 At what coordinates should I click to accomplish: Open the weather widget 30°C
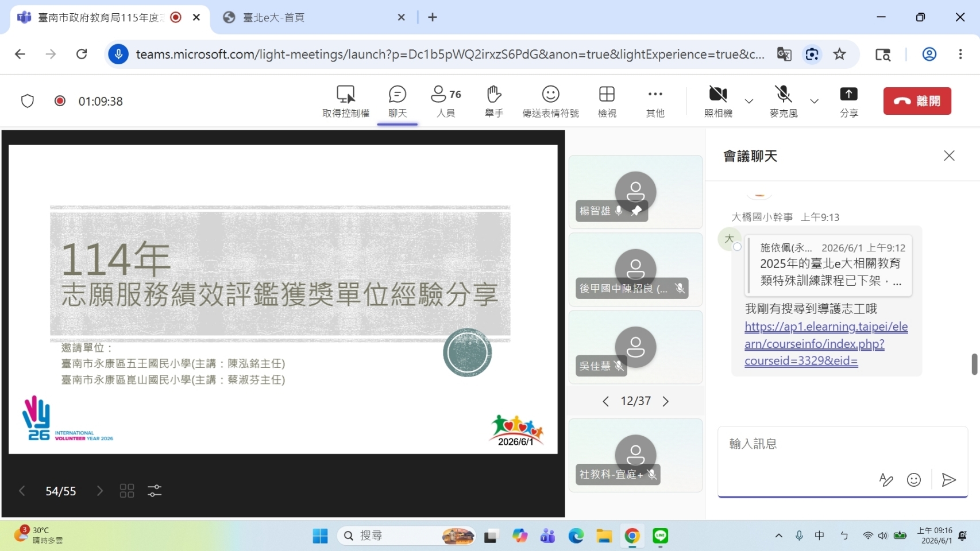coord(38,535)
